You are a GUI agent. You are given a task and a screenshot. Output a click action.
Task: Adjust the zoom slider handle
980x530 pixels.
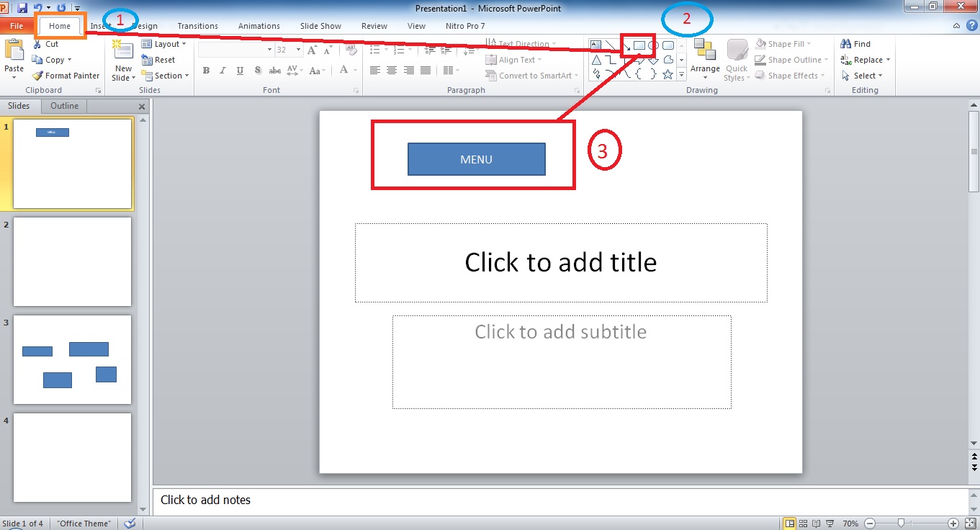(x=900, y=524)
